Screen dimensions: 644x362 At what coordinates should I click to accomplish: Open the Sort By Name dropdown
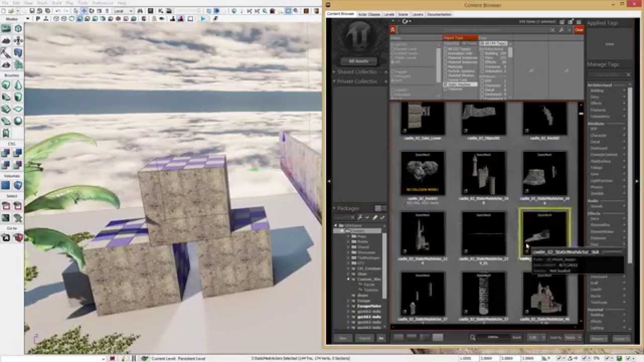click(572, 337)
